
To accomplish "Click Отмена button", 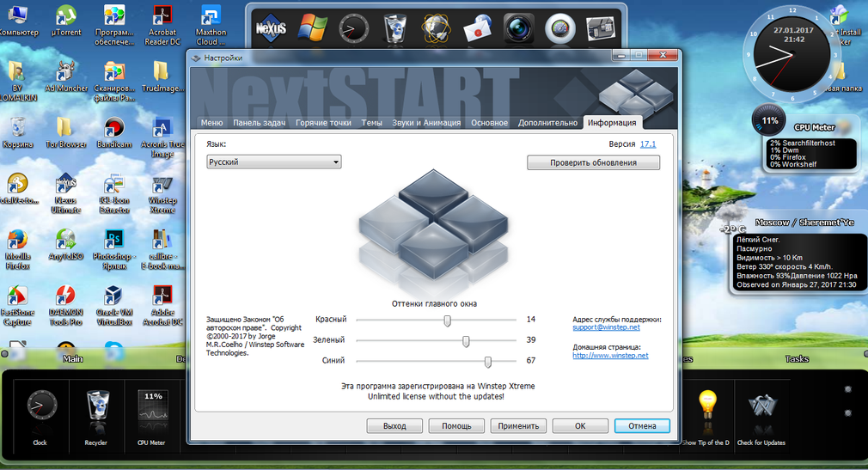I will coord(642,425).
